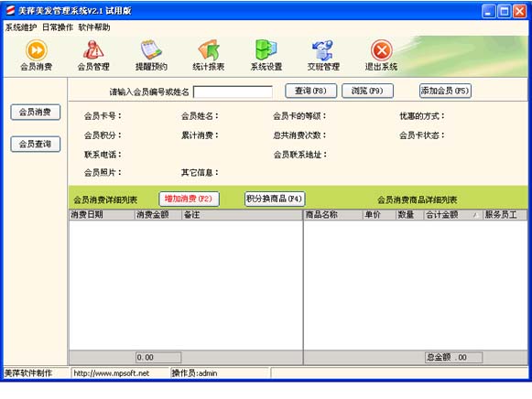Open the 统计报表 toolbar icon
Screen dimensions: 532x399
209,55
